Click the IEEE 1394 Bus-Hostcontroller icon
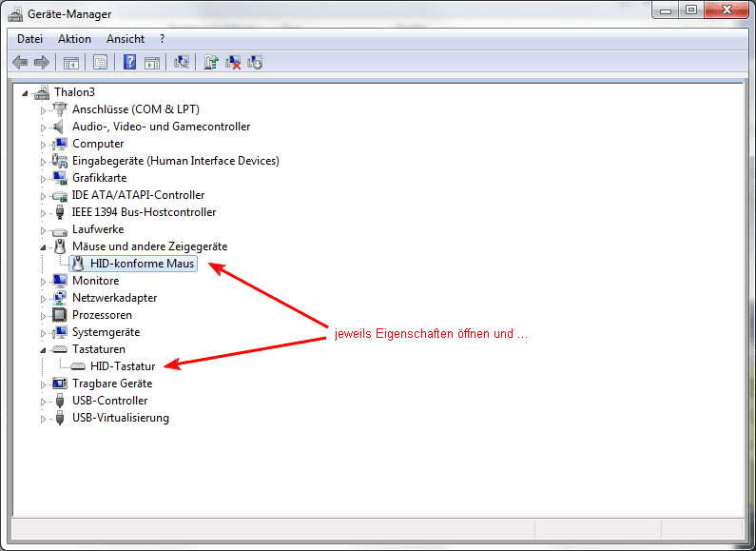 point(60,212)
